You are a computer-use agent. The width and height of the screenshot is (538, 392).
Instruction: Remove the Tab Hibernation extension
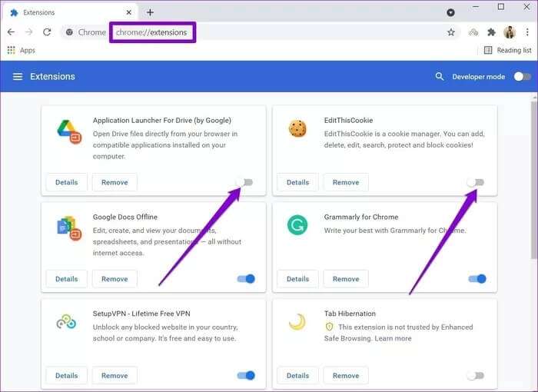point(346,376)
